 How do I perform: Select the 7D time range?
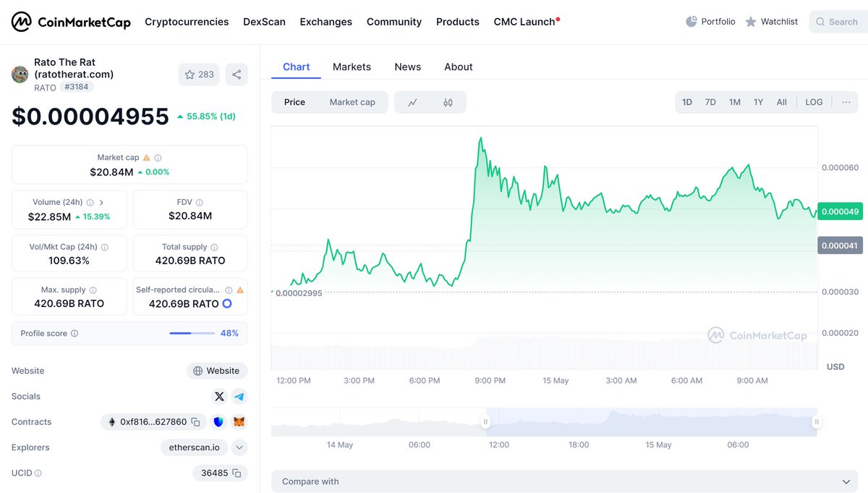coord(710,102)
